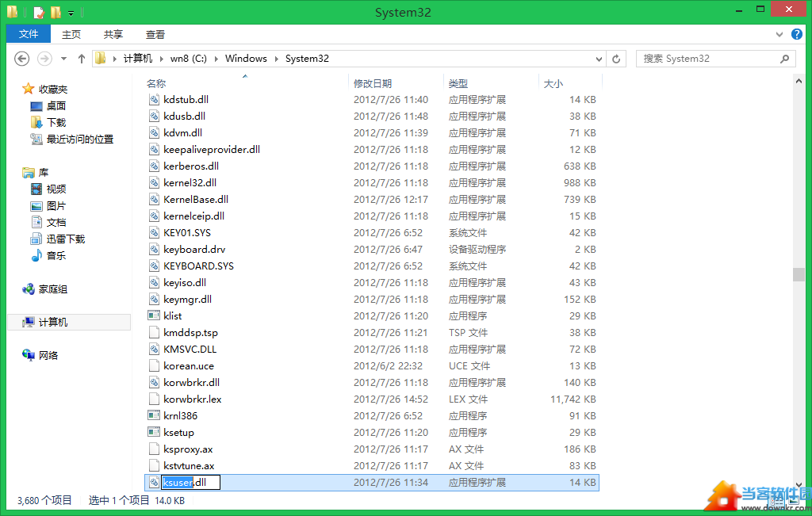
Task: Expand the ribbon chevron
Action: tap(779, 35)
